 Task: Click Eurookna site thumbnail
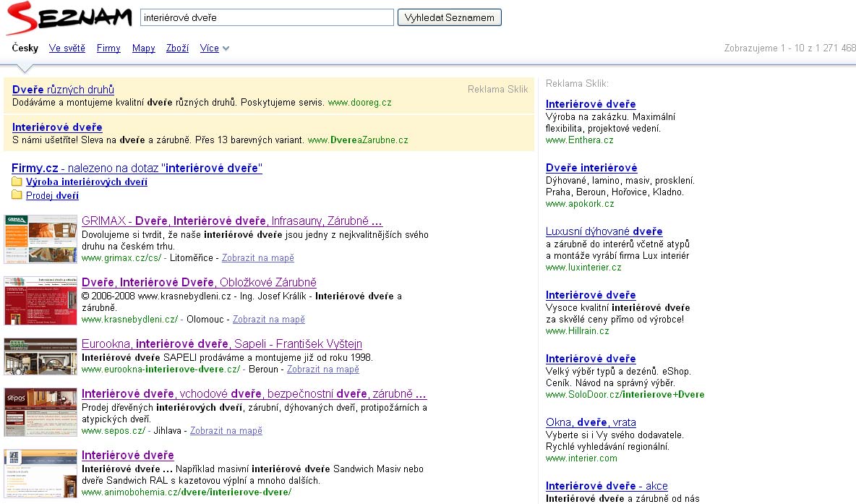tap(40, 356)
